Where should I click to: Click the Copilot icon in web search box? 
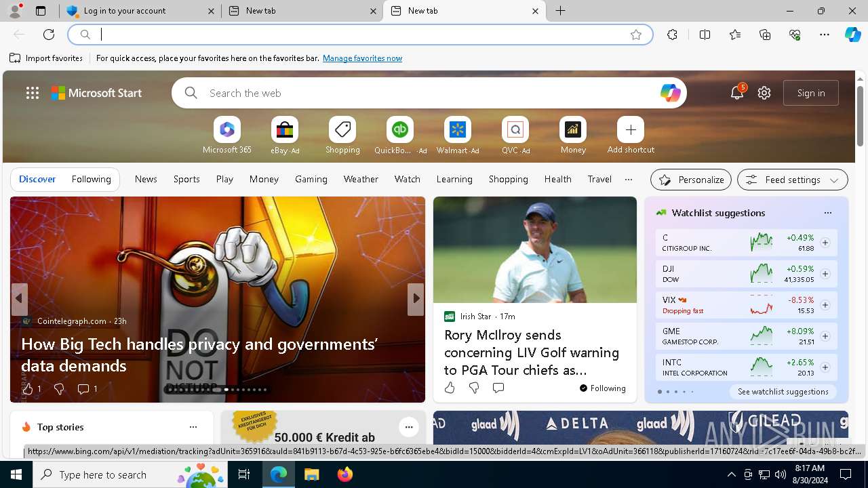coord(670,93)
